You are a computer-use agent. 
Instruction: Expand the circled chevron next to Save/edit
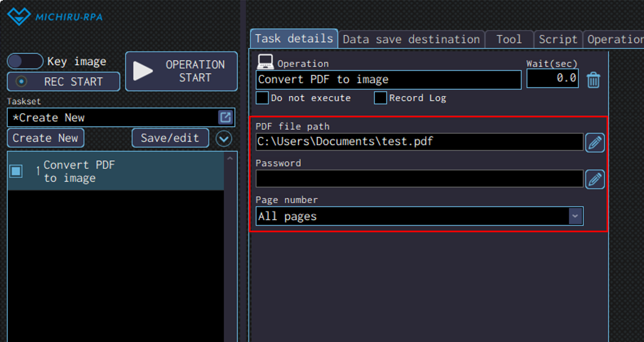224,139
